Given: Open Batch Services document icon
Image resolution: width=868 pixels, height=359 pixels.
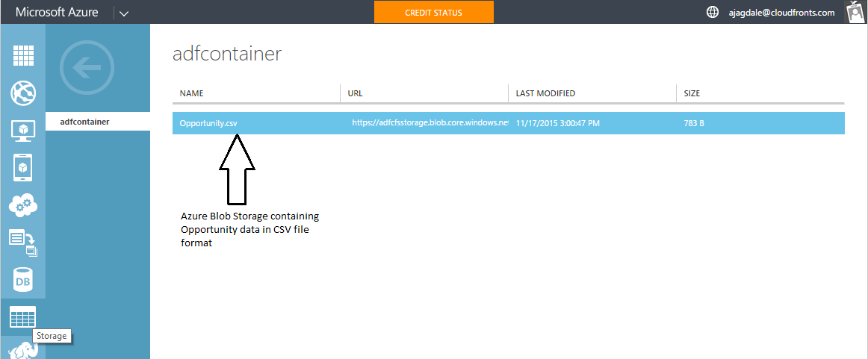Looking at the screenshot, I should (23, 243).
